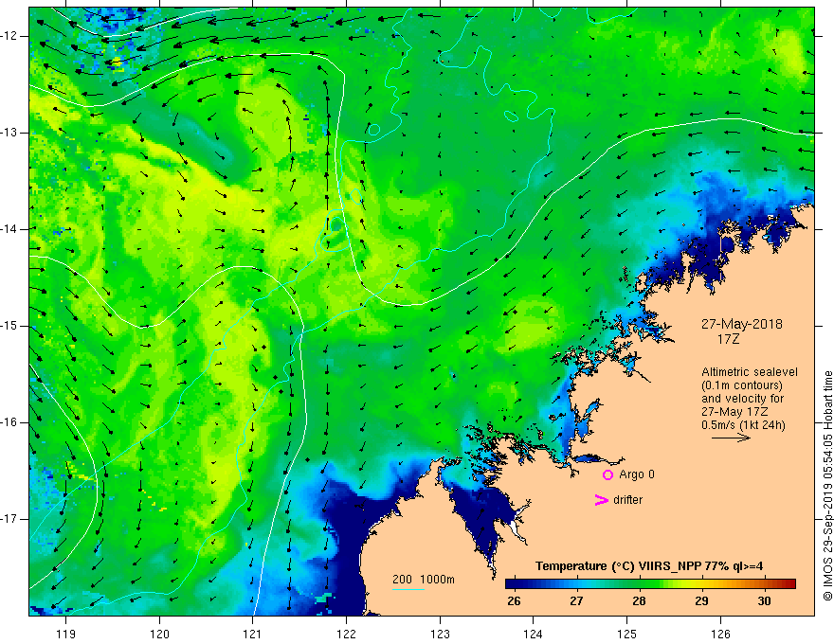The height and width of the screenshot is (644, 834).
Task: Click latitude axis label -14
Action: (x=9, y=229)
